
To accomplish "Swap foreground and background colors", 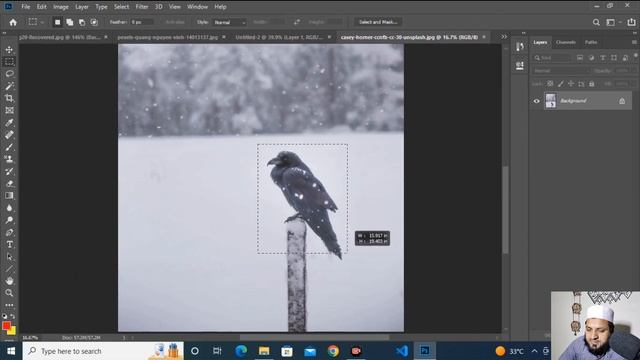I will (x=13, y=316).
